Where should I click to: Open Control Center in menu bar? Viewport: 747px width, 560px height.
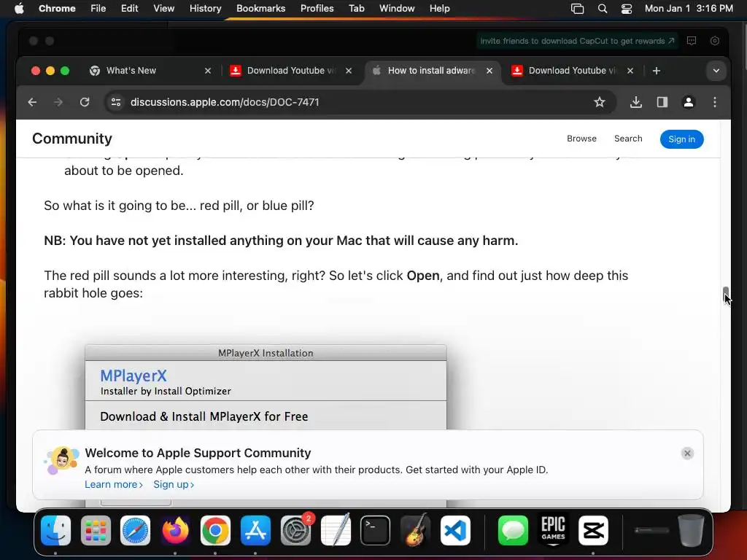click(x=627, y=9)
